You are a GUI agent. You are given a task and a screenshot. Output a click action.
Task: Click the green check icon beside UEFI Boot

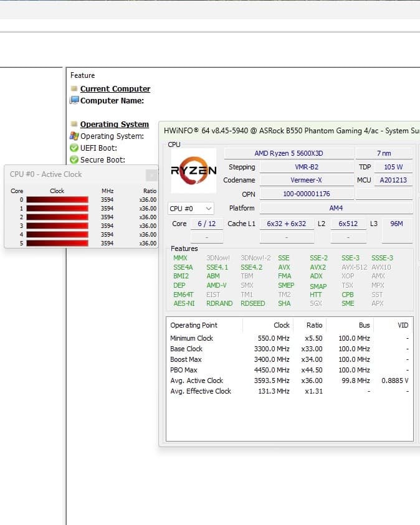74,148
